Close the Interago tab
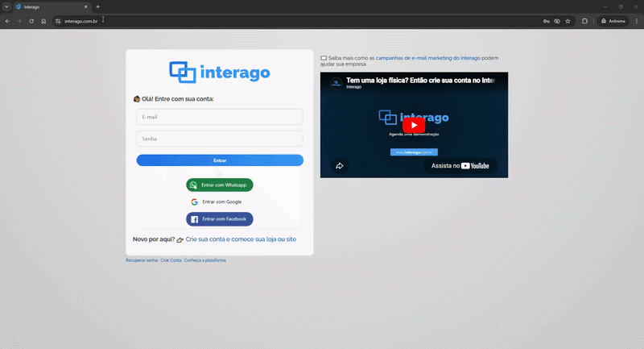This screenshot has width=644, height=349. [x=86, y=7]
